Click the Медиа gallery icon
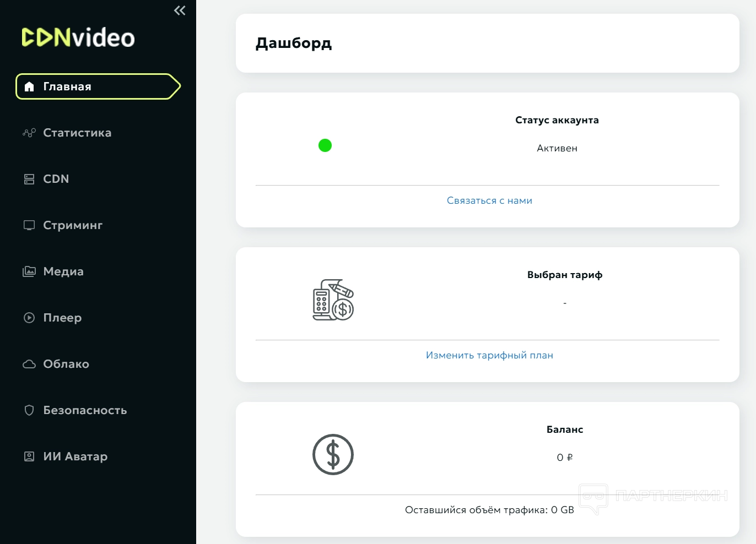Image resolution: width=756 pixels, height=544 pixels. click(29, 271)
